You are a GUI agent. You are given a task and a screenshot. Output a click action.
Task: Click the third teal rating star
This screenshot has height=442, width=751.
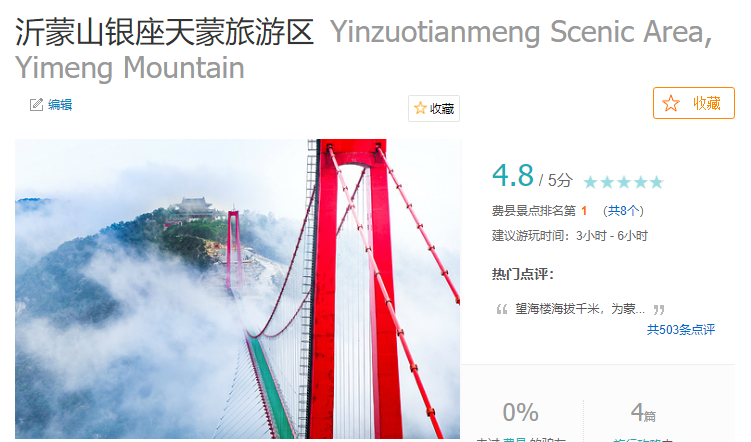[x=624, y=182]
